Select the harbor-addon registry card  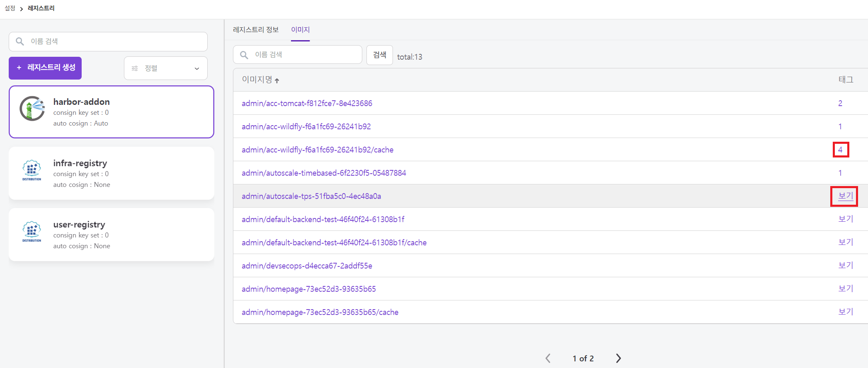pos(112,112)
